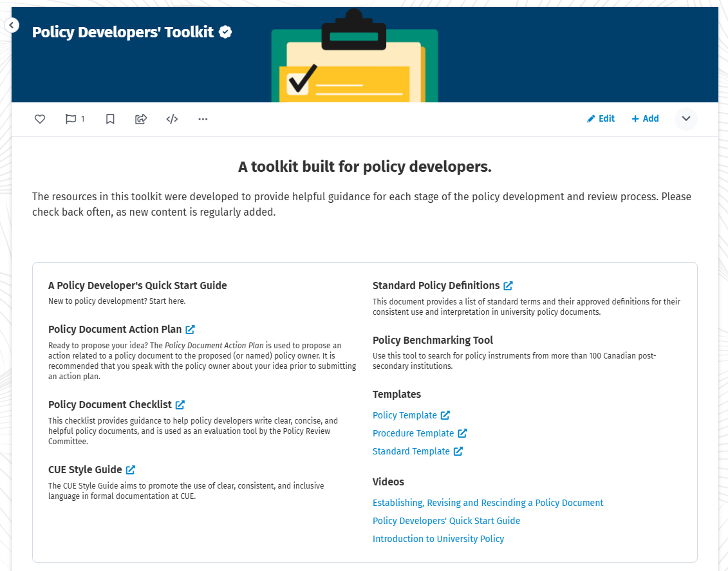This screenshot has height=571, width=728.
Task: Open Policy Document Action Plan external link icon
Action: (191, 330)
